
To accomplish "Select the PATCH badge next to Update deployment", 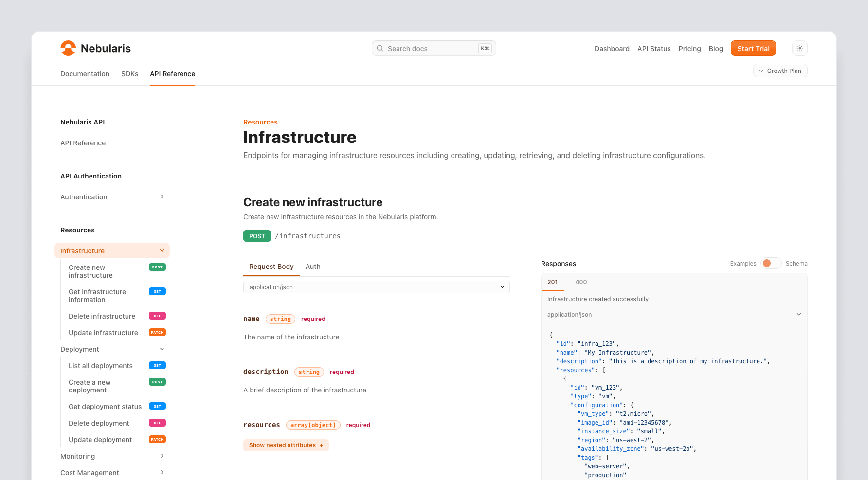I will click(157, 439).
